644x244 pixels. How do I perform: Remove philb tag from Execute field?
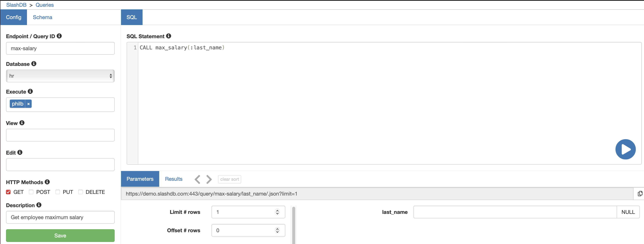[28, 104]
